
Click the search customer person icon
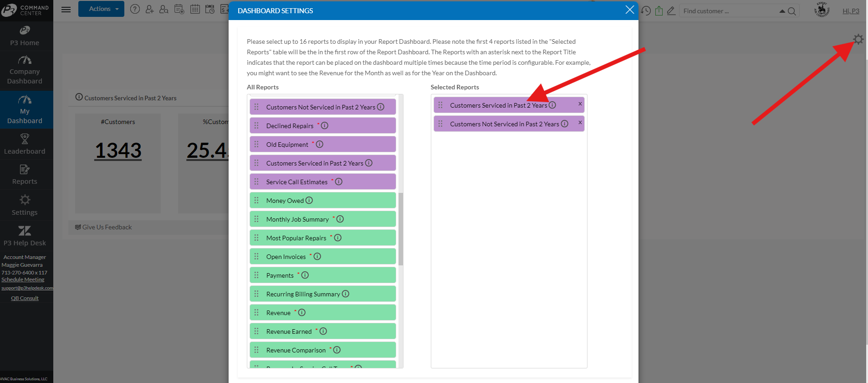click(164, 9)
